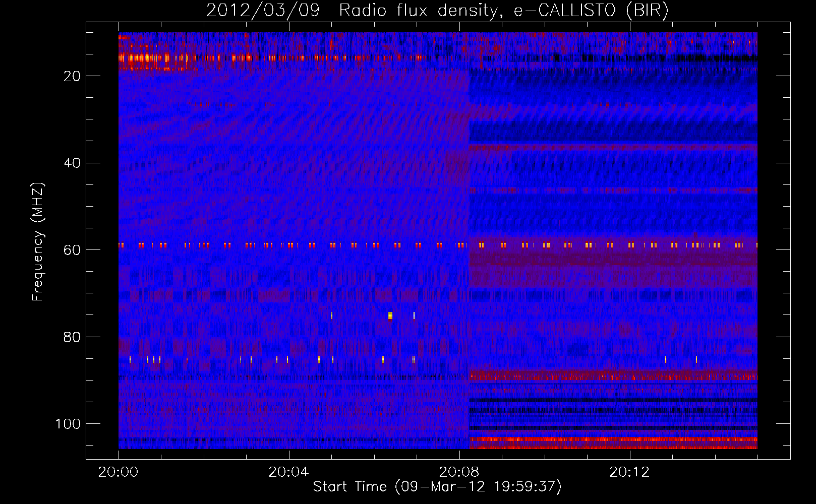Click the "20:04" time tick label

288,472
